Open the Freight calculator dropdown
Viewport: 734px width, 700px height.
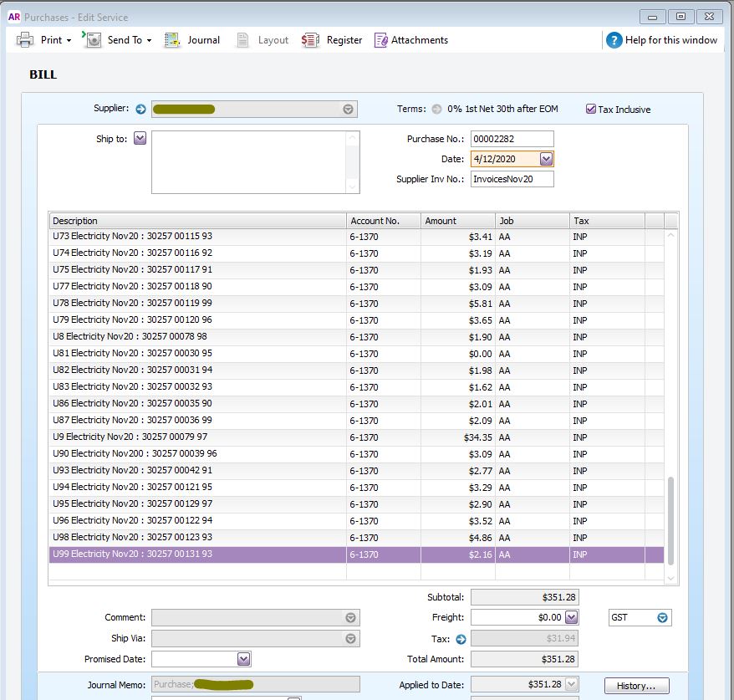point(571,617)
